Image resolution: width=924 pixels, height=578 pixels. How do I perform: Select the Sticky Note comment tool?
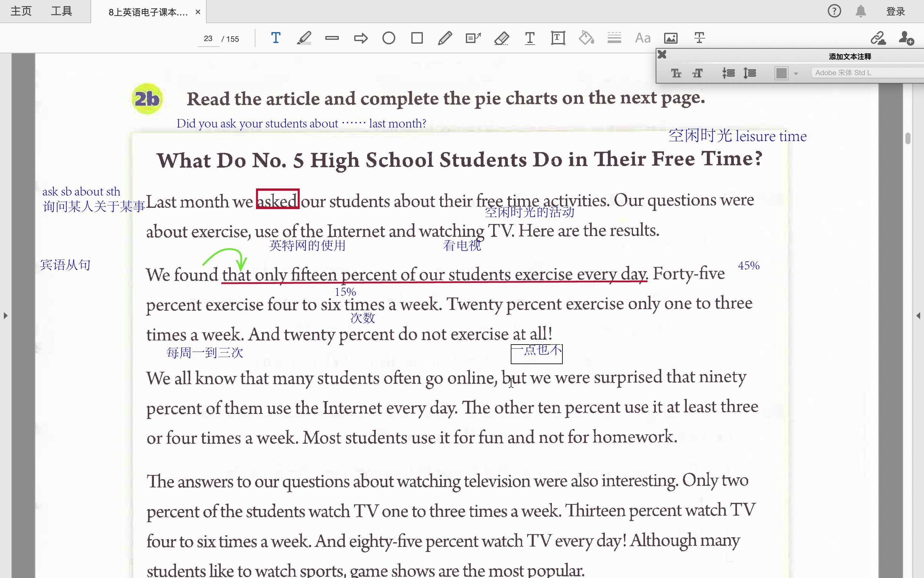pyautogui.click(x=474, y=38)
